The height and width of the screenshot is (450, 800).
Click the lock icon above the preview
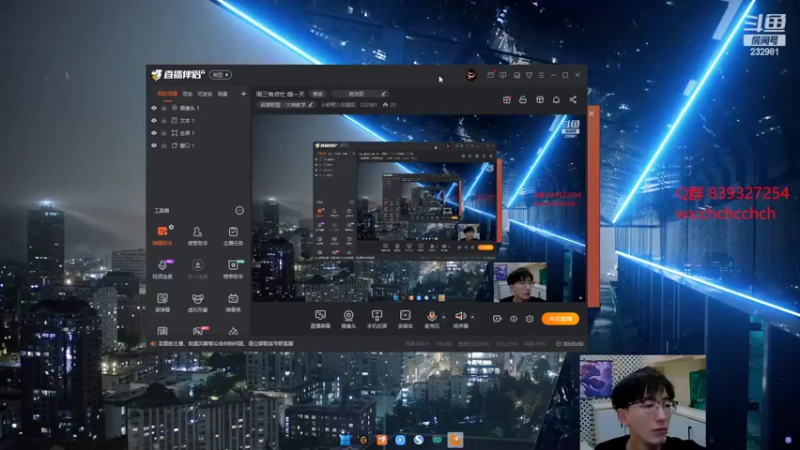[x=523, y=99]
